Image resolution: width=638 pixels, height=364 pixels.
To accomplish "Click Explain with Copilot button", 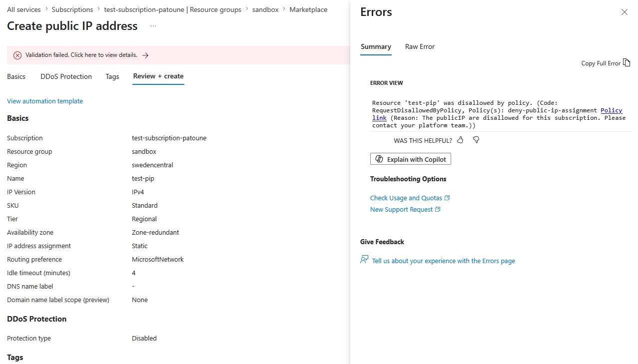I will pos(411,159).
